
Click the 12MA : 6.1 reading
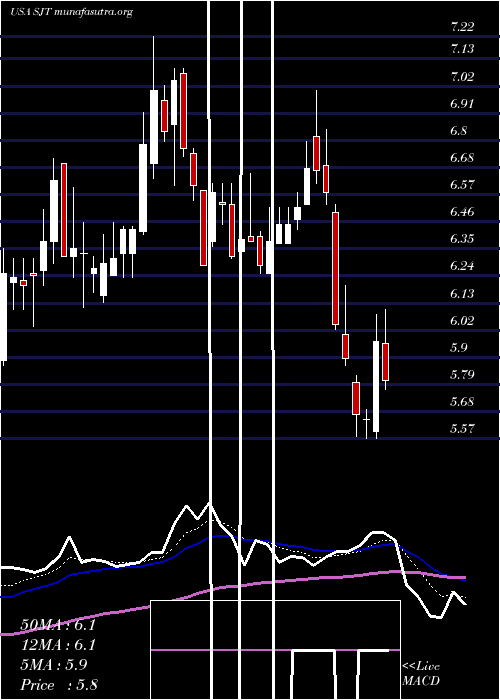58,645
